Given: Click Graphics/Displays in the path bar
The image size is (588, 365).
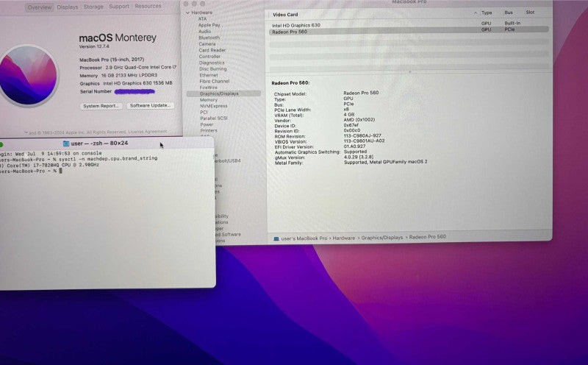Looking at the screenshot, I should [x=382, y=238].
